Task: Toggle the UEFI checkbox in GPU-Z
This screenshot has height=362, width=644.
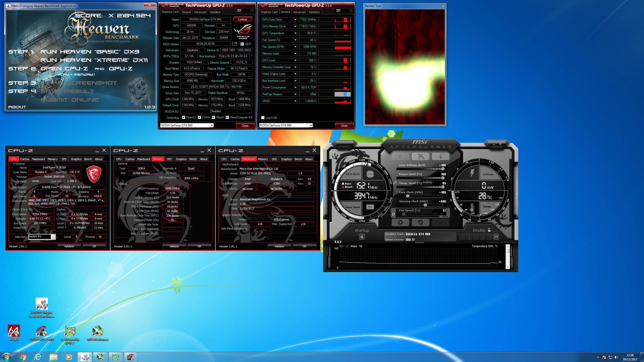Action: [x=242, y=44]
